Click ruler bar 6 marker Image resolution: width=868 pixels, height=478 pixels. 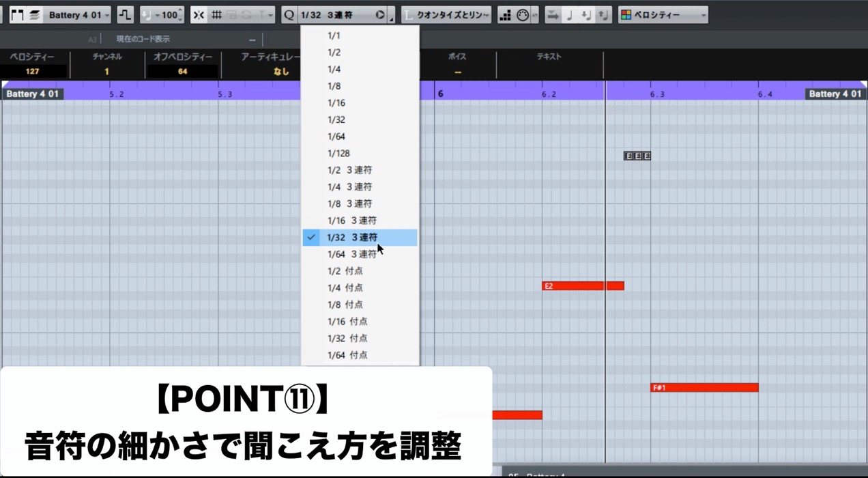tap(441, 94)
